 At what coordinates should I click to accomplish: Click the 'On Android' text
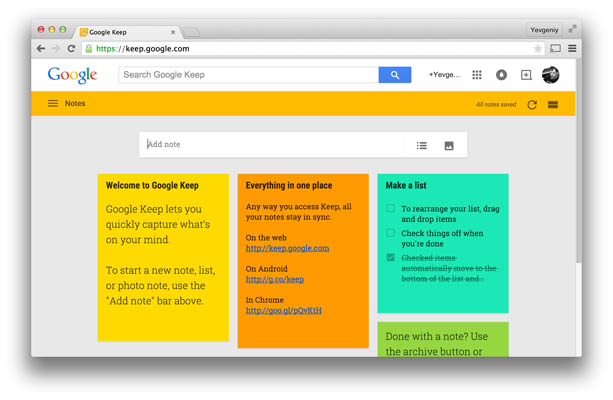pyautogui.click(x=267, y=269)
